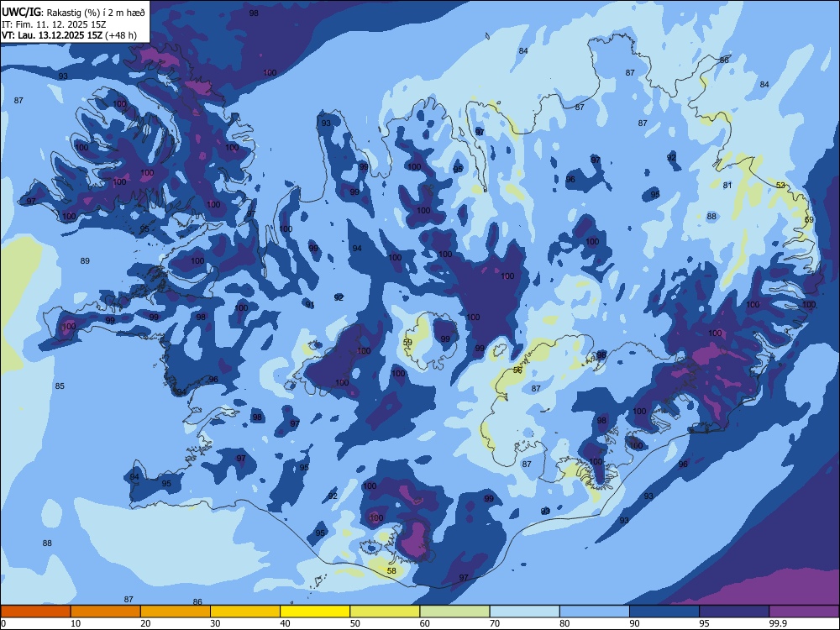
Task: Click the UWC/IG Rakastig title text
Action: (x=73, y=11)
